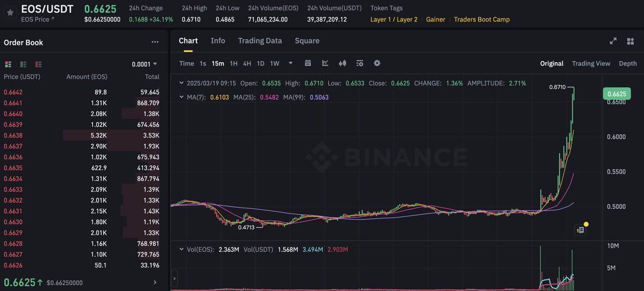Viewport: 644px width, 291px height.
Task: Select the 1D chart interval
Action: point(260,63)
